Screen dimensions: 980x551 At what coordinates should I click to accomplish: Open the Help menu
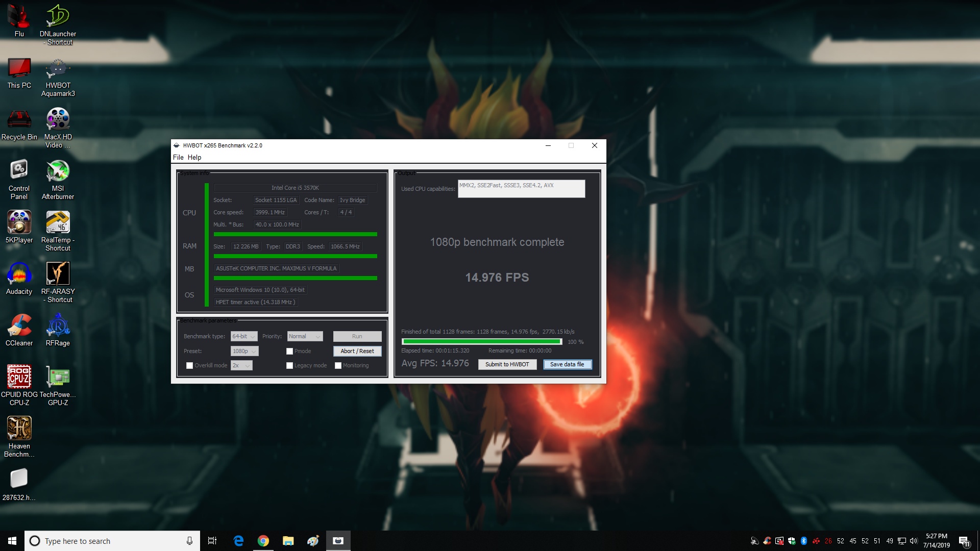tap(194, 157)
